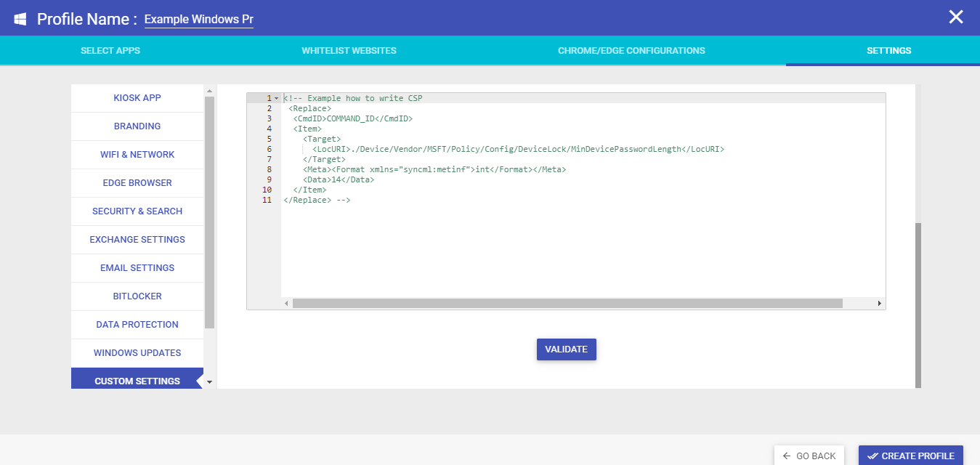Screen dimensions: 980x465
Task: Open the Whitelist Websites tab
Action: click(x=349, y=51)
